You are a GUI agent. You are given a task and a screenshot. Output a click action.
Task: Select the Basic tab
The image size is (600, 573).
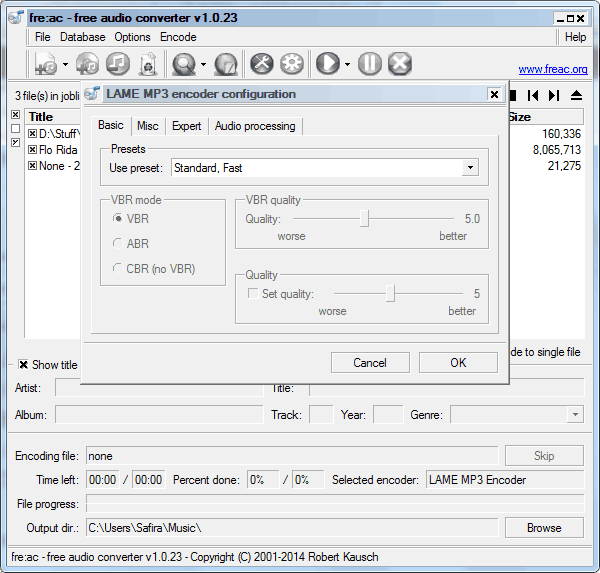click(111, 125)
